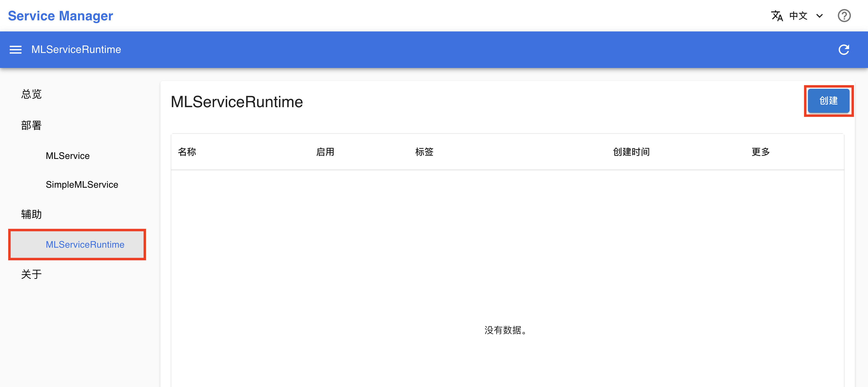
Task: Select MLServiceRuntime sidebar item
Action: point(77,244)
